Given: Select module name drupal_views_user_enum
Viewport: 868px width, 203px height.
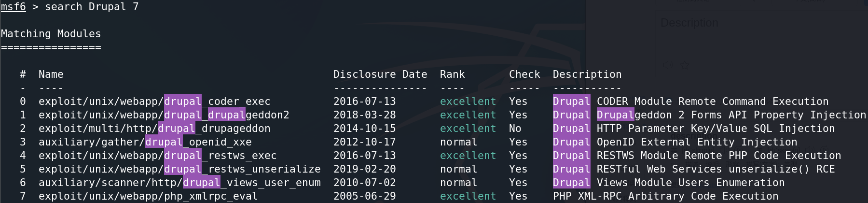Looking at the screenshot, I should 252,183.
